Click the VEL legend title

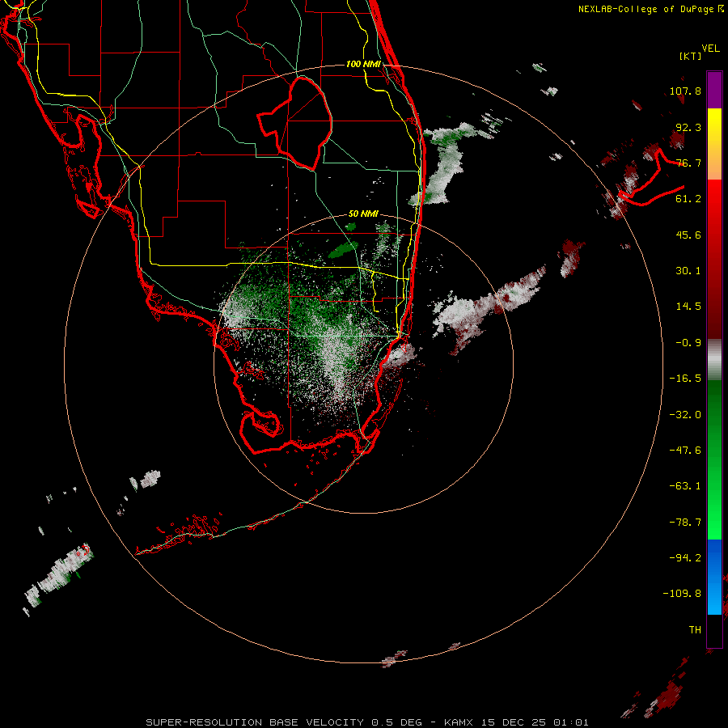pyautogui.click(x=710, y=49)
